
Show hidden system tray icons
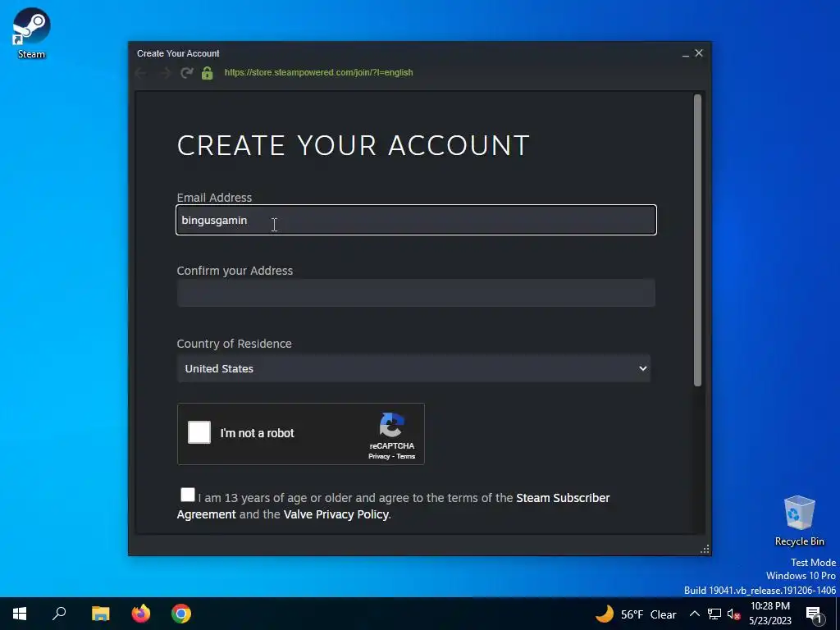click(x=694, y=614)
